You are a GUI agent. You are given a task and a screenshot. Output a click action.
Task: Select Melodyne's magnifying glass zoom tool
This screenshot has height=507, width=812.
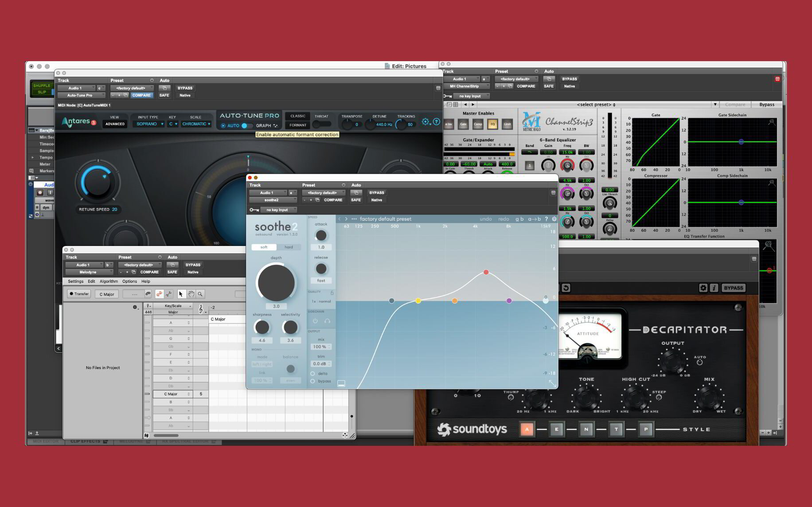point(201,293)
